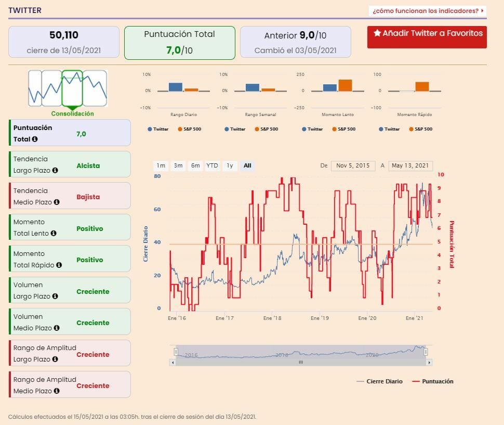Open ¿cómo funcionan los indicadores? link
Image resolution: width=504 pixels, height=425 pixels.
pyautogui.click(x=428, y=11)
